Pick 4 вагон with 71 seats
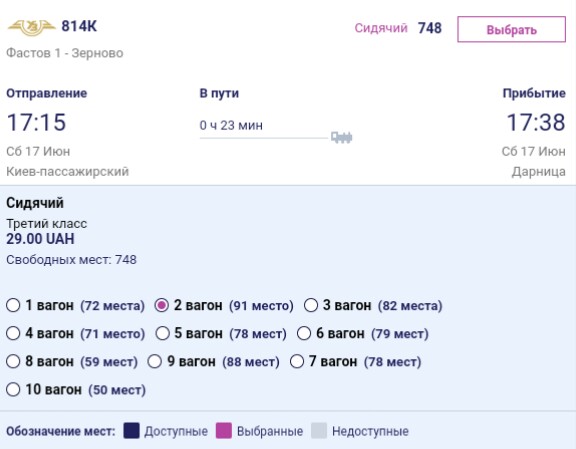The height and width of the screenshot is (449, 576). (13, 333)
